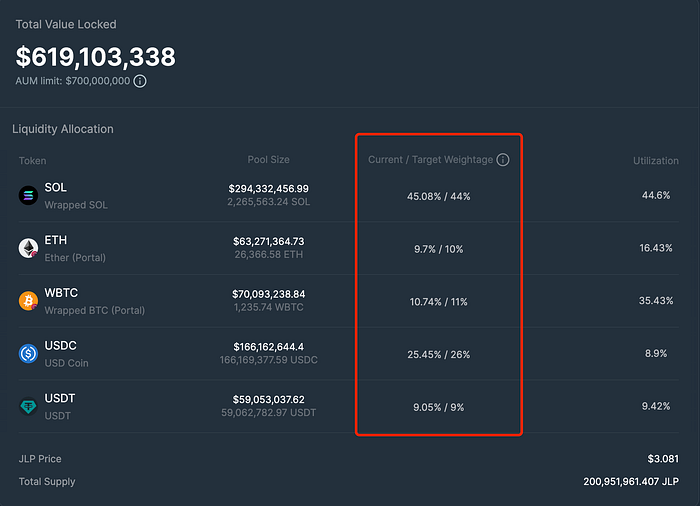This screenshot has height=506, width=700.
Task: Click the Total Value Locked amount
Action: pyautogui.click(x=96, y=56)
